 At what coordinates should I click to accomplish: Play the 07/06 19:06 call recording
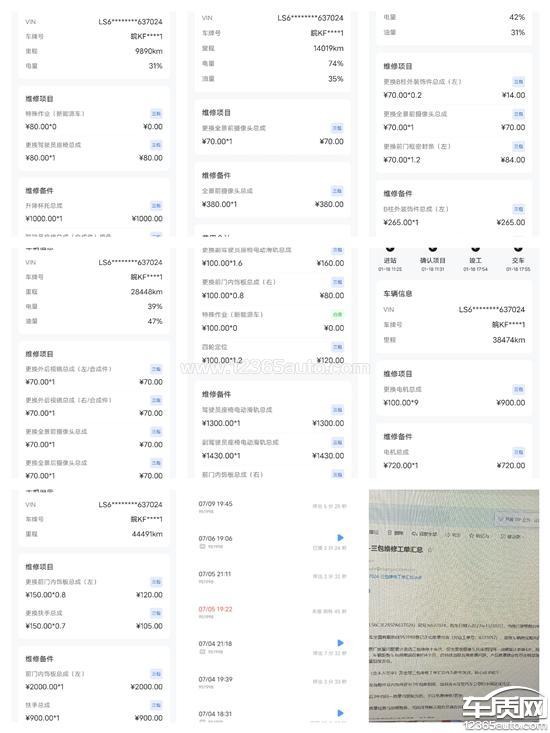pyautogui.click(x=340, y=538)
